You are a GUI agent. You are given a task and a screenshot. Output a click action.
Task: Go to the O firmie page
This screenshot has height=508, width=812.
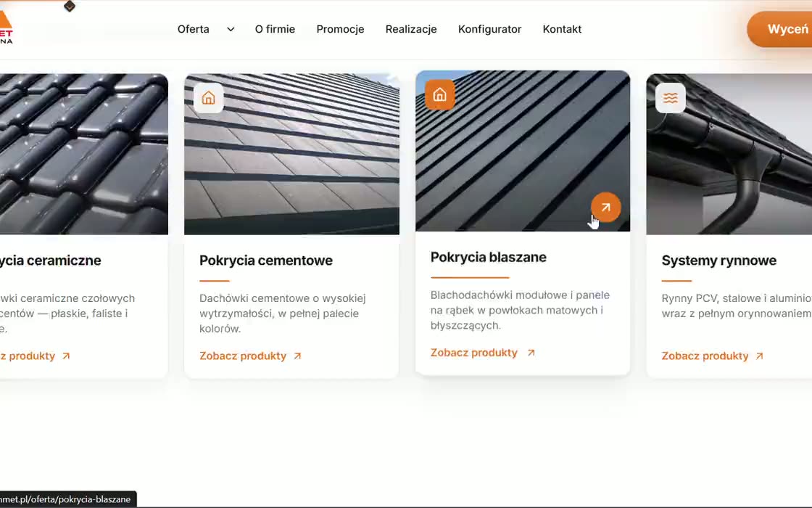(x=275, y=29)
